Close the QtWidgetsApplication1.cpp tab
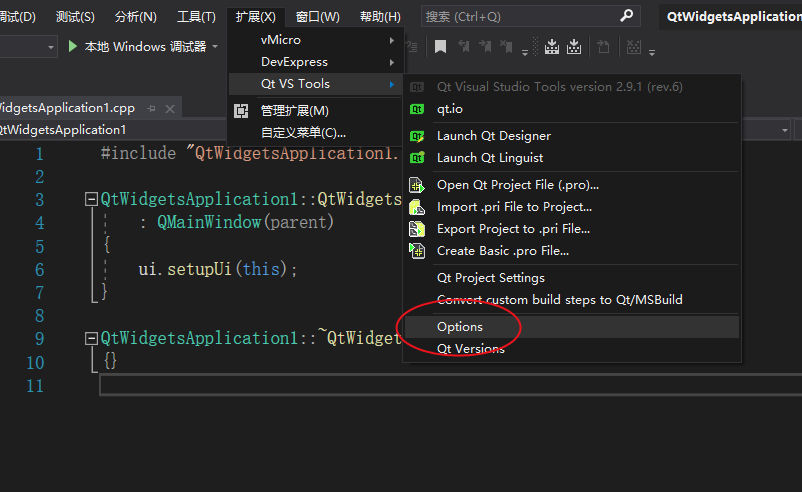This screenshot has height=492, width=802. tap(170, 109)
